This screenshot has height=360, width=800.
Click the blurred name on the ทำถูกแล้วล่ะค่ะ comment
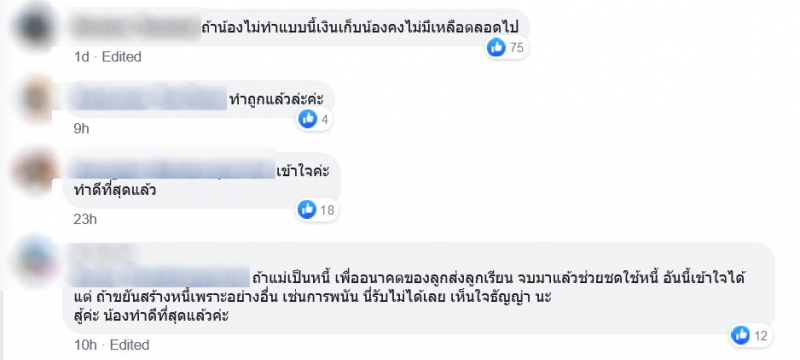148,98
